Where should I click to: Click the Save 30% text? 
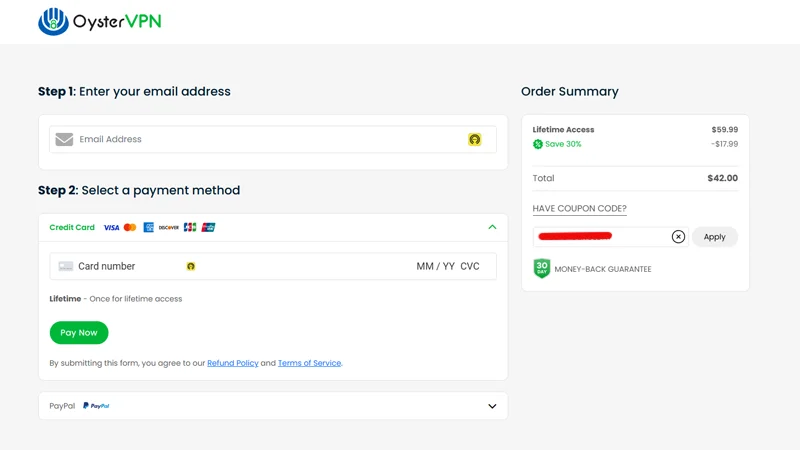(x=563, y=144)
